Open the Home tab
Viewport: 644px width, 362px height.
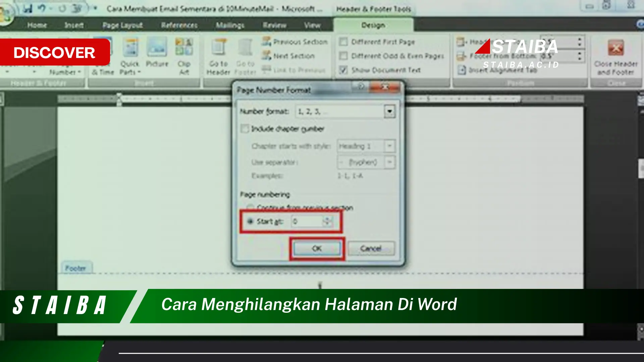coord(37,25)
